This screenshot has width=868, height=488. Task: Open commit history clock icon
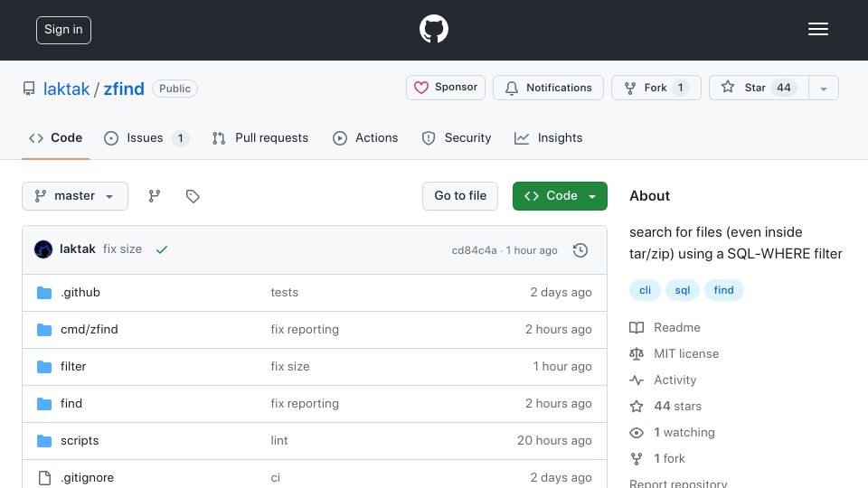point(580,250)
